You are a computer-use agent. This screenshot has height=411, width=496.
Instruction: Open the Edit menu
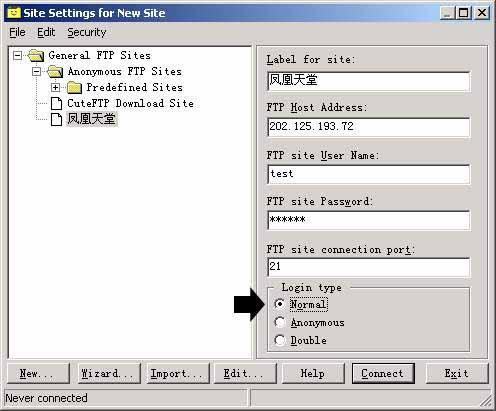coord(46,32)
